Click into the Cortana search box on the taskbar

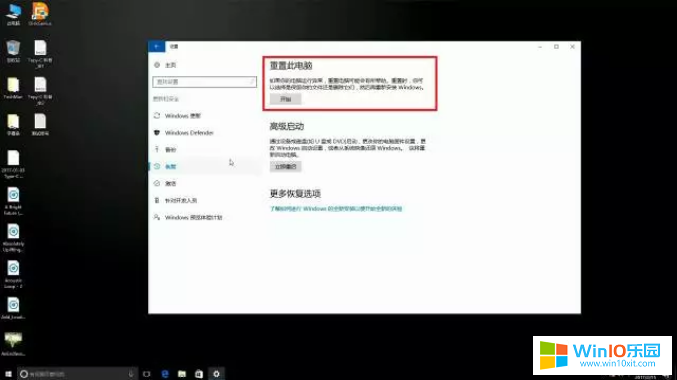(77, 374)
